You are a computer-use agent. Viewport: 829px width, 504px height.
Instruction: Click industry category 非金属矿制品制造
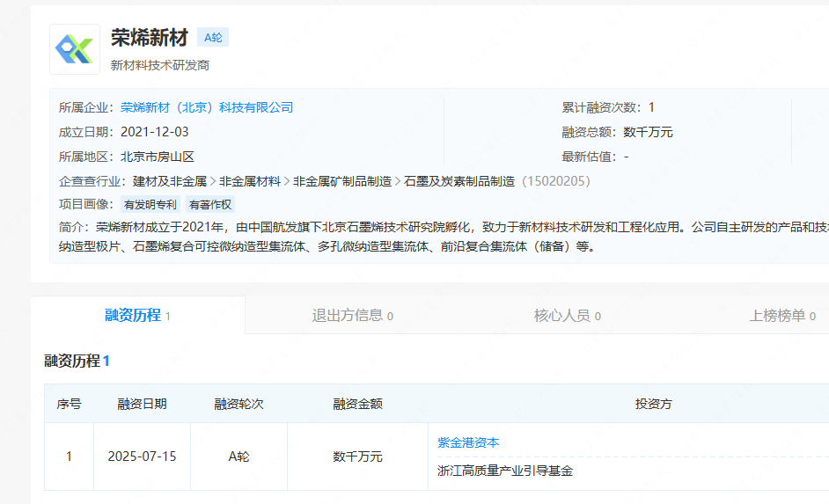(x=342, y=181)
